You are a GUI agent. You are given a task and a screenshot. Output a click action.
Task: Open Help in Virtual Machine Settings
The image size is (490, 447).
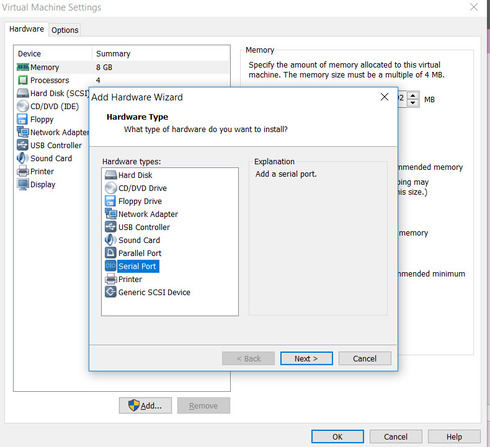coord(454,437)
